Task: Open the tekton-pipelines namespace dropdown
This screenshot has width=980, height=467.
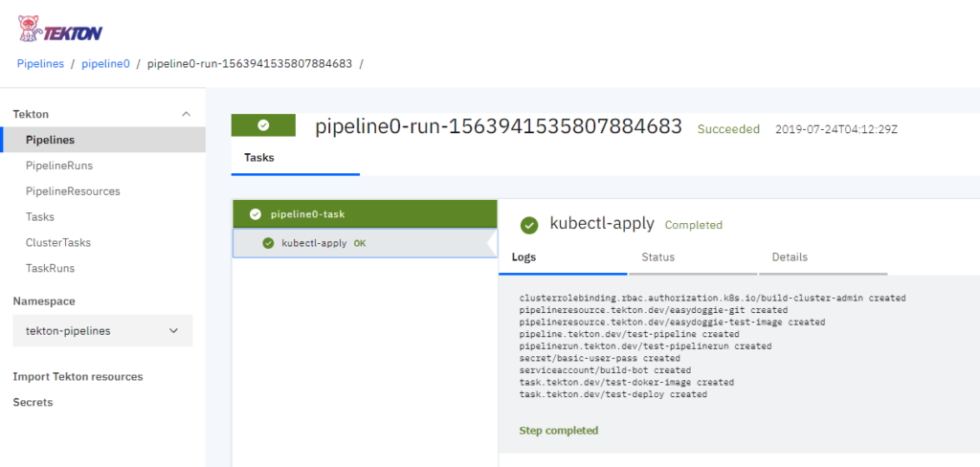Action: pos(102,331)
